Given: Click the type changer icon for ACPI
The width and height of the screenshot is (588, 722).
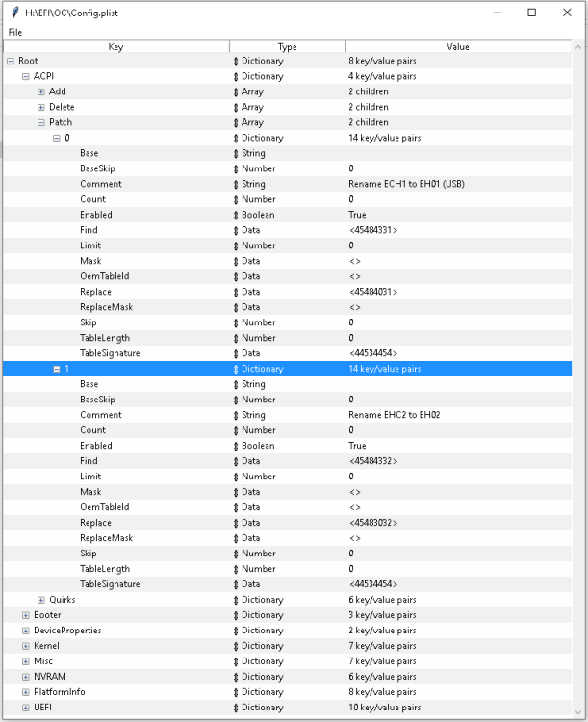Looking at the screenshot, I should click(x=236, y=76).
